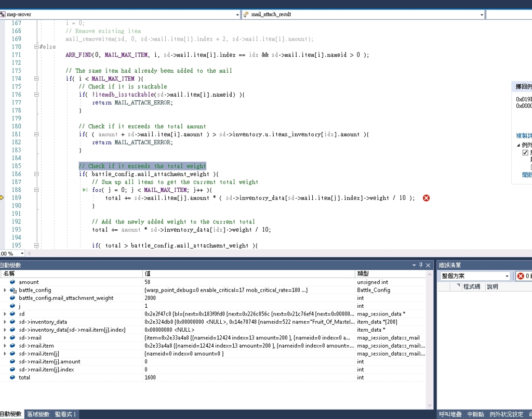Open the 中斷點 tab
Screen dimensions: 532x419
tap(476, 414)
